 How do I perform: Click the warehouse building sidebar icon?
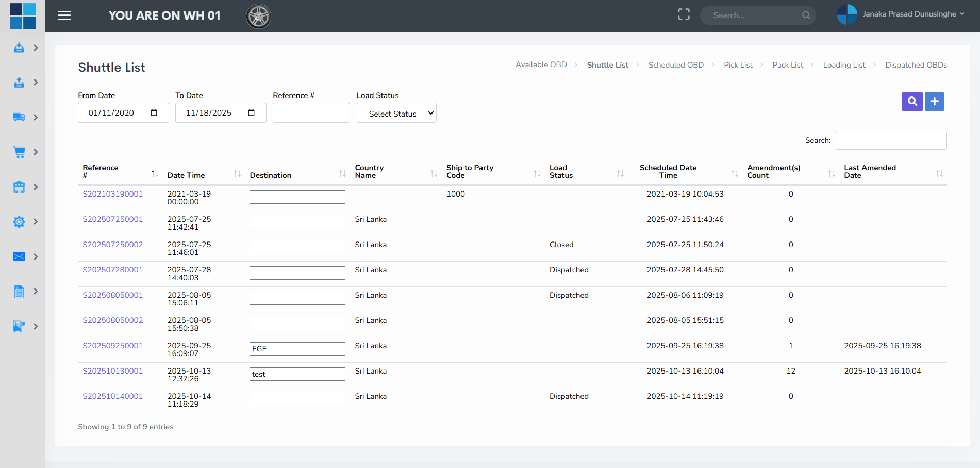pos(19,187)
